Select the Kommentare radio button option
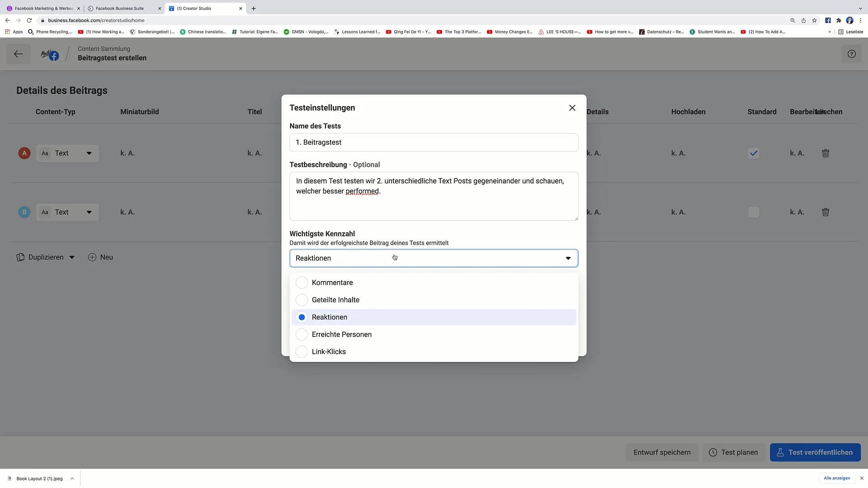The height and width of the screenshot is (488, 868). [x=301, y=282]
